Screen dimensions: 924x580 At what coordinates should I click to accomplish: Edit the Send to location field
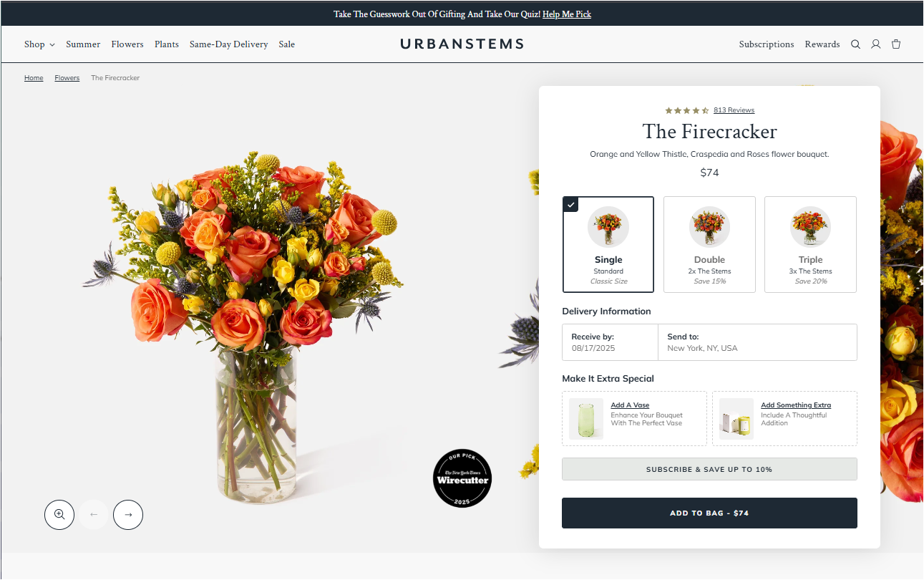757,342
